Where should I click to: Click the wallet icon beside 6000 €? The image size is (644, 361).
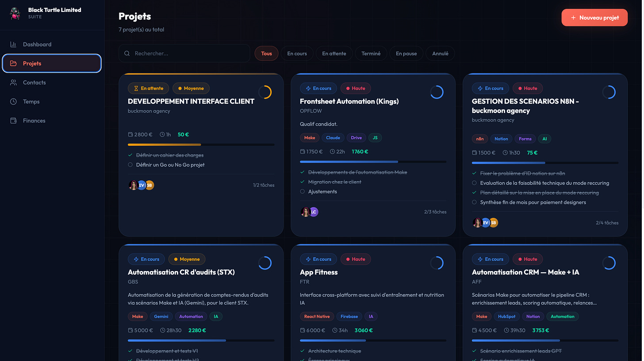pos(303,330)
